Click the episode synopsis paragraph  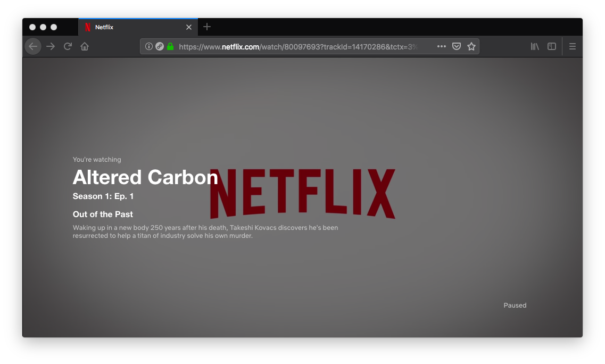[x=205, y=231]
